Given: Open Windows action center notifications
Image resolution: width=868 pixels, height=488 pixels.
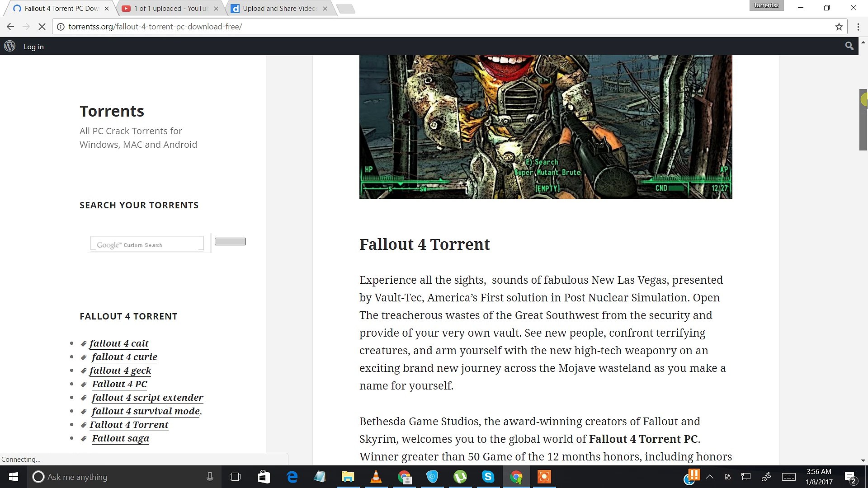Looking at the screenshot, I should coord(850,477).
